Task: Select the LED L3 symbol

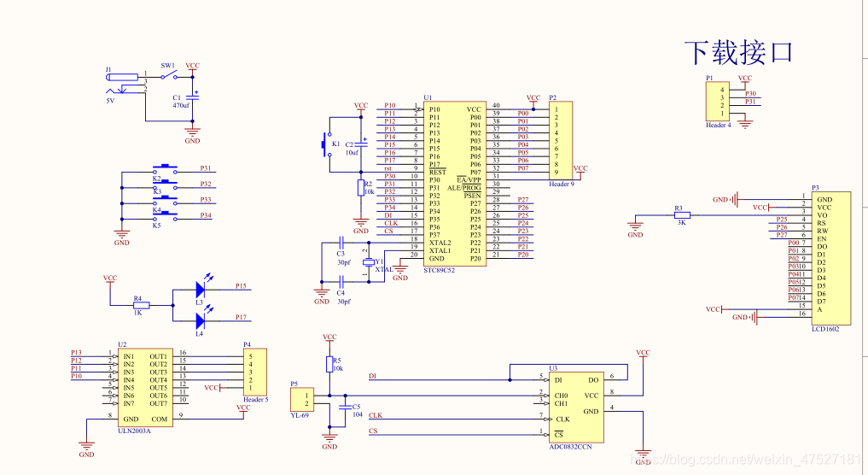Action: 204,286
